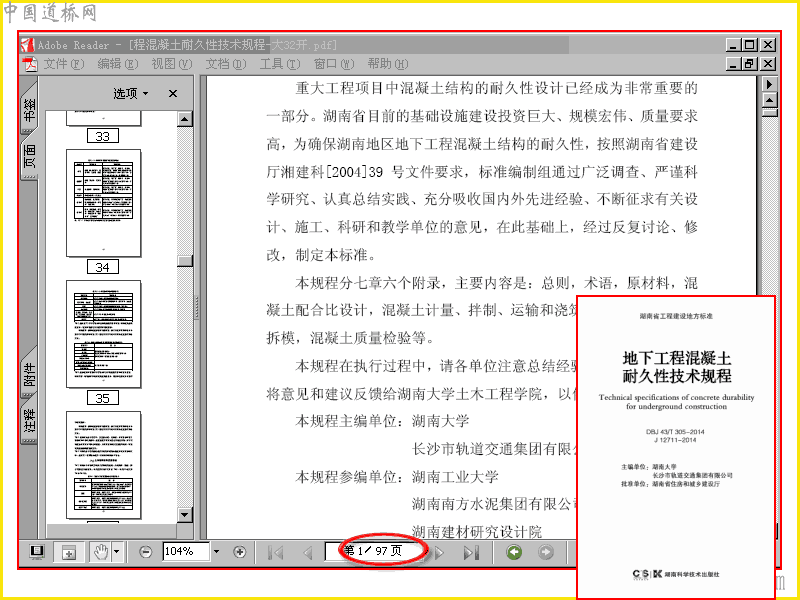Close the pages panel with X
The image size is (800, 600).
tap(173, 93)
